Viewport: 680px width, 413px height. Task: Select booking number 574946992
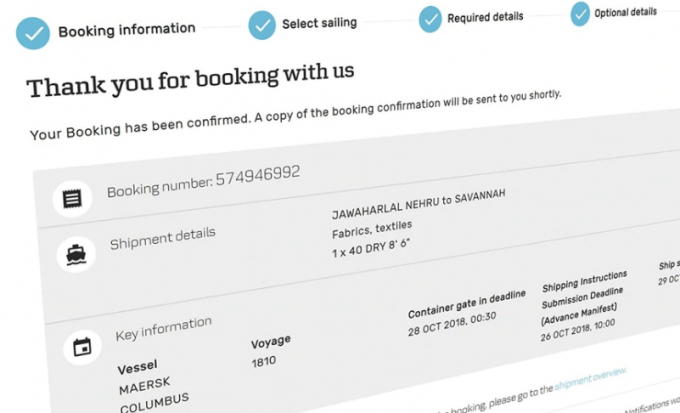tap(258, 175)
